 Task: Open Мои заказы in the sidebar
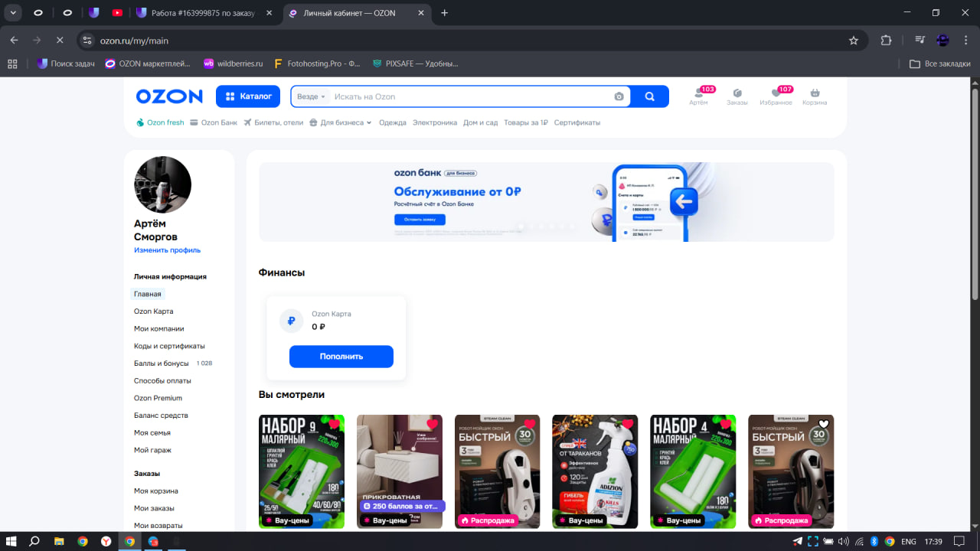[x=154, y=508]
